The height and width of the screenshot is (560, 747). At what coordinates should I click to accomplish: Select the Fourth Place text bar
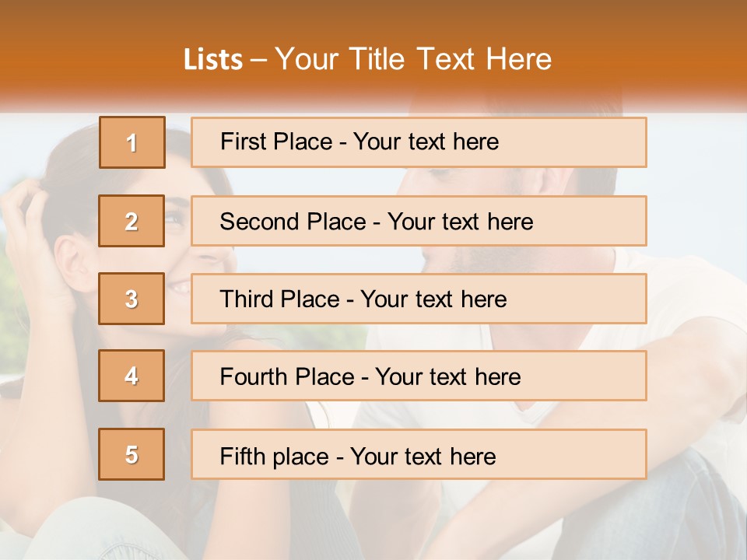pos(419,376)
